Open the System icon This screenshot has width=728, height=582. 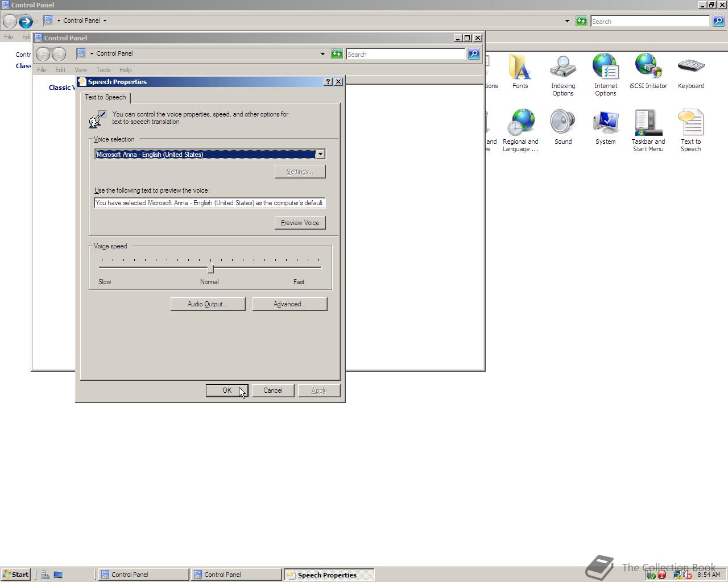pyautogui.click(x=606, y=127)
